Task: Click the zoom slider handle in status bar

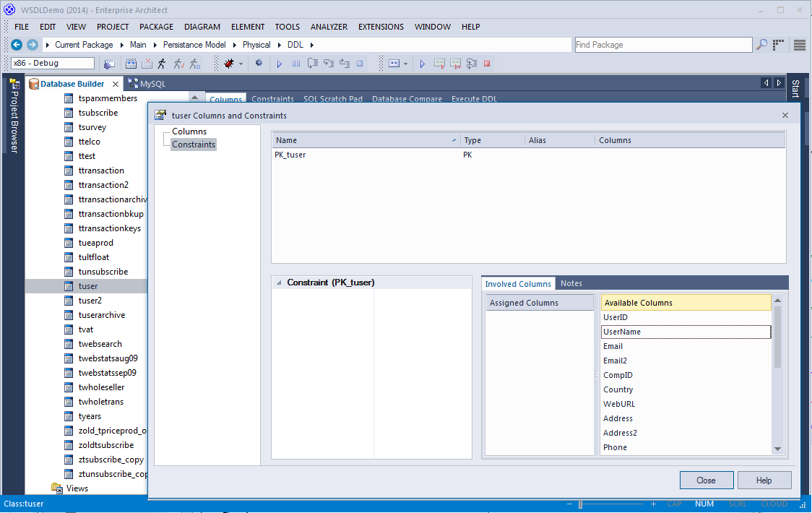Action: click(x=581, y=504)
